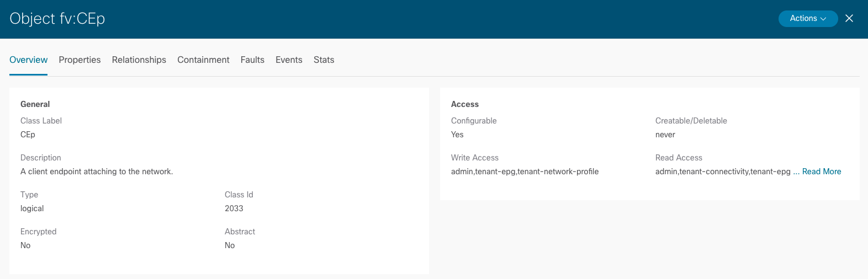The height and width of the screenshot is (279, 868).
Task: Open the Actions dropdown menu
Action: coord(808,18)
